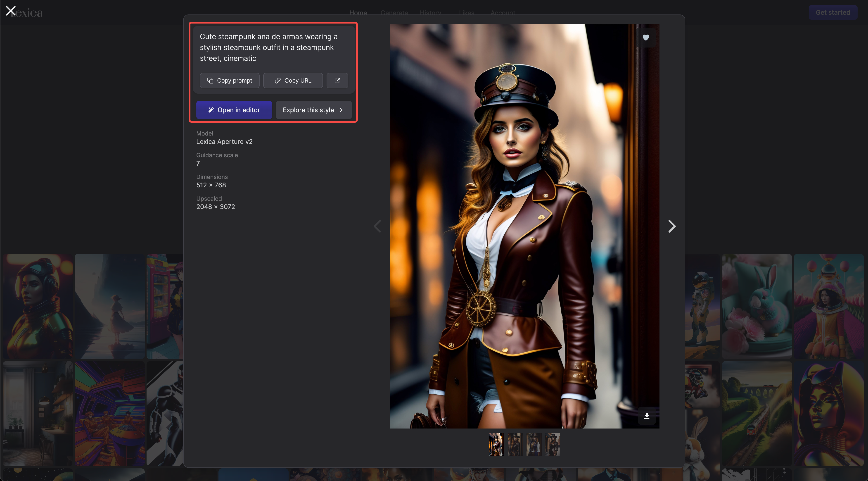
Task: Close the image detail overlay with X
Action: (11, 11)
